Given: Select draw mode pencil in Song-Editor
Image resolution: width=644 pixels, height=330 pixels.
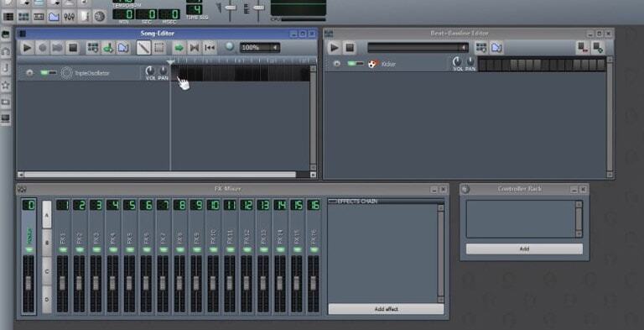Looking at the screenshot, I should pos(143,48).
